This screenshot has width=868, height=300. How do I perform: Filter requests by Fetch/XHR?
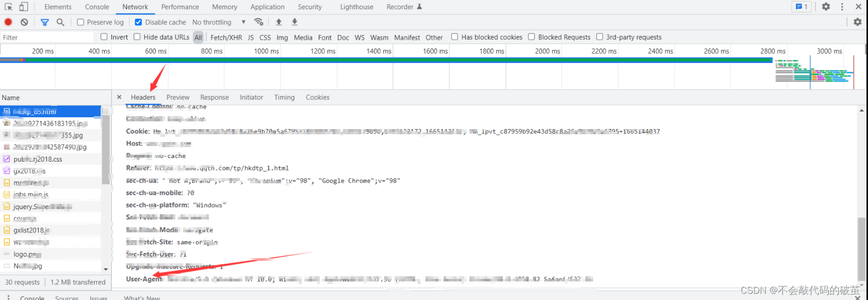[226, 37]
